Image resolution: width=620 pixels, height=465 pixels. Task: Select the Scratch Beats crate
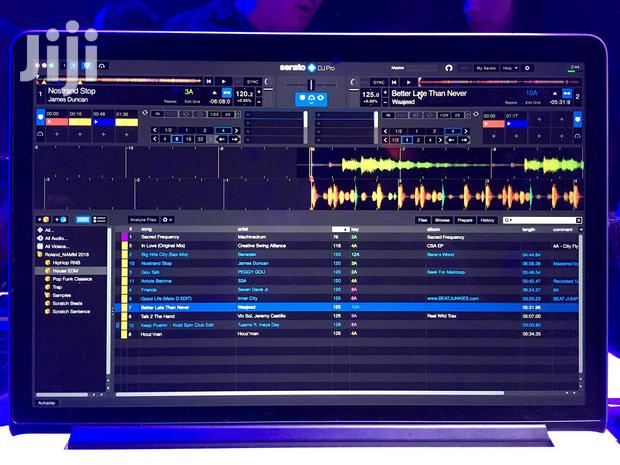coord(67,303)
